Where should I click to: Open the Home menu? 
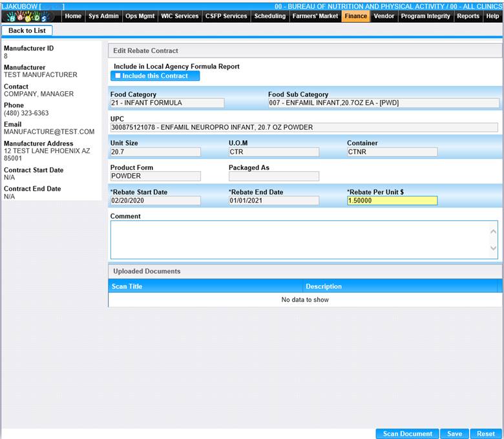pyautogui.click(x=73, y=16)
